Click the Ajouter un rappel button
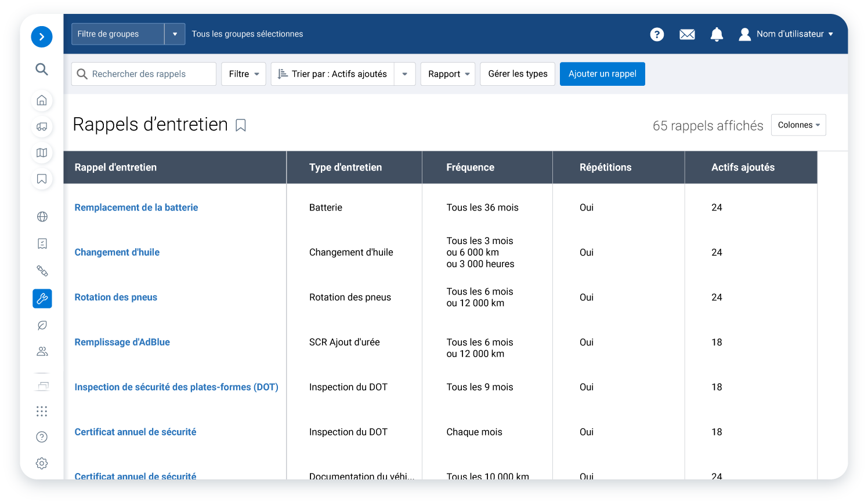This screenshot has height=502, width=868. coord(602,74)
